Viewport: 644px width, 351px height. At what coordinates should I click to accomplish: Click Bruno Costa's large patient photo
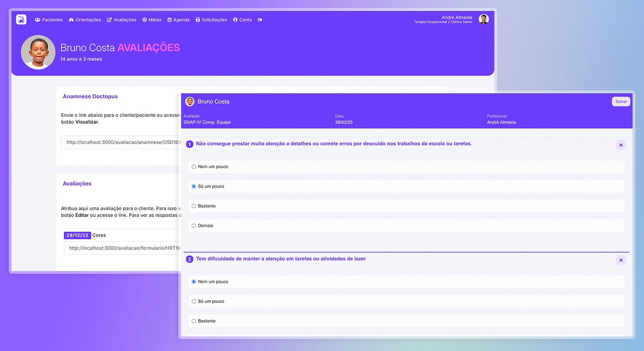coord(38,52)
